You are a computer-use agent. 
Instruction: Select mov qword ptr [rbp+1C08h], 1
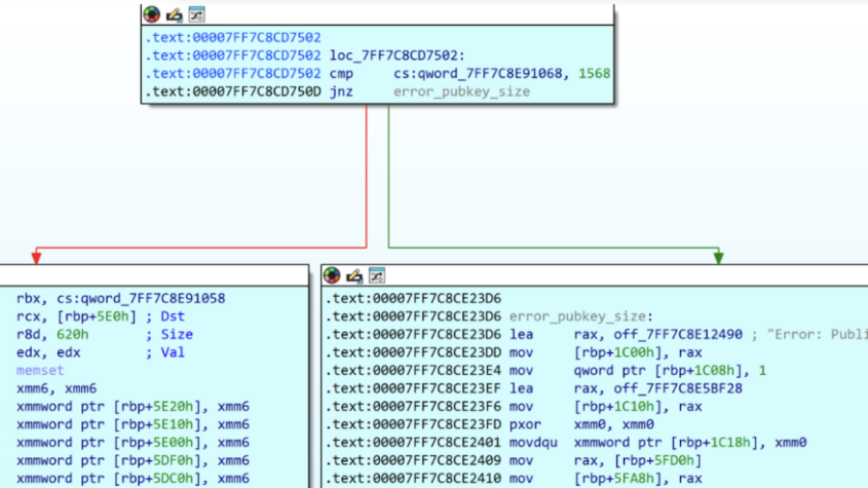pyautogui.click(x=546, y=370)
